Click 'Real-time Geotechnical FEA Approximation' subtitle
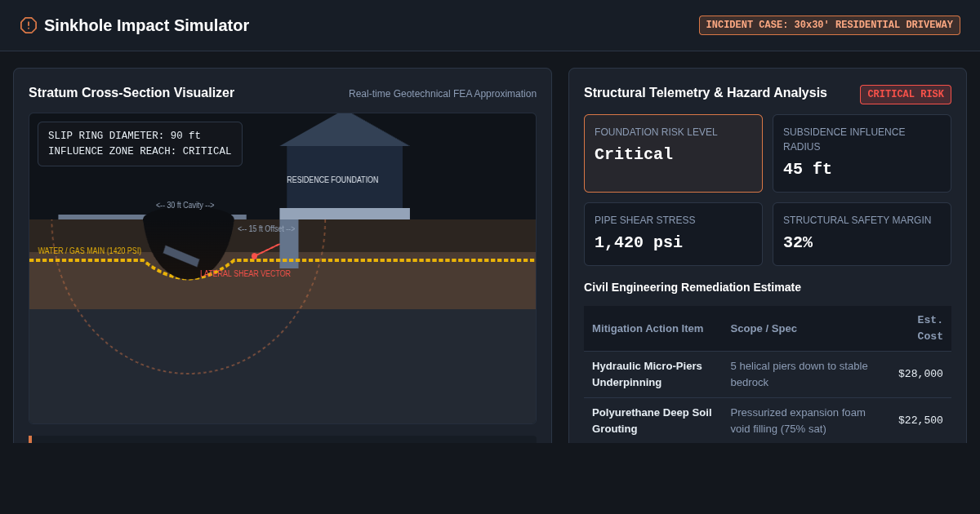 pos(443,94)
